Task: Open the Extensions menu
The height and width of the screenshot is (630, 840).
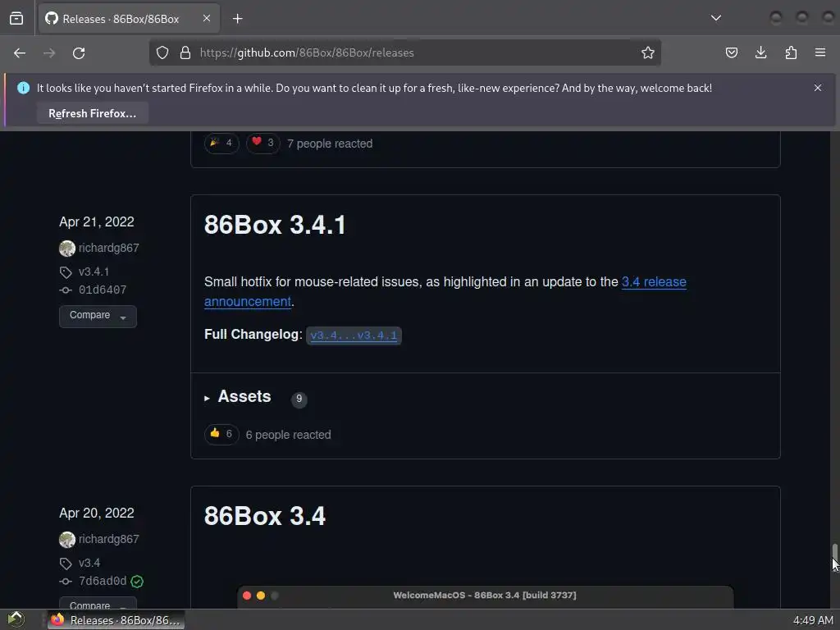Action: [791, 52]
